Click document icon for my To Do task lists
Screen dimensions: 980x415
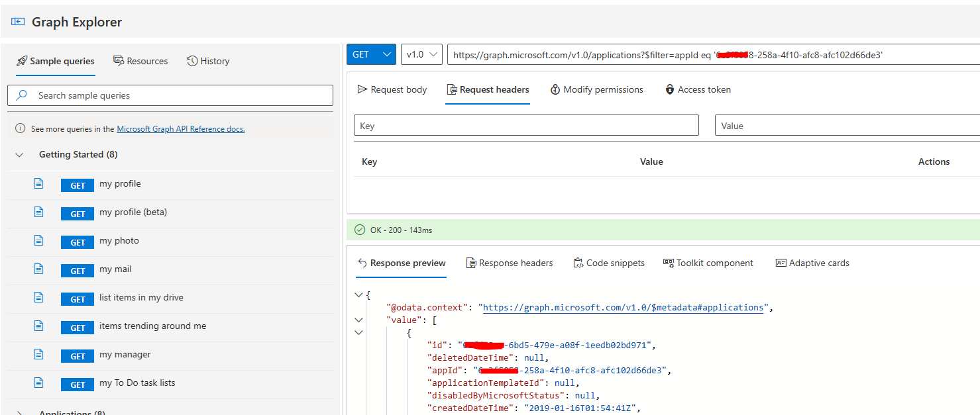point(38,383)
